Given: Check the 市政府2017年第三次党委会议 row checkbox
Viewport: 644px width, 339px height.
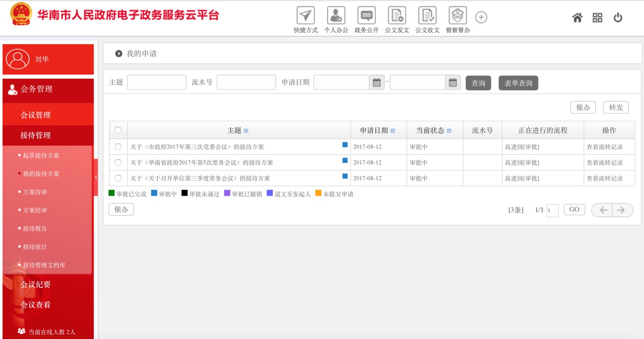Looking at the screenshot, I should (x=118, y=147).
